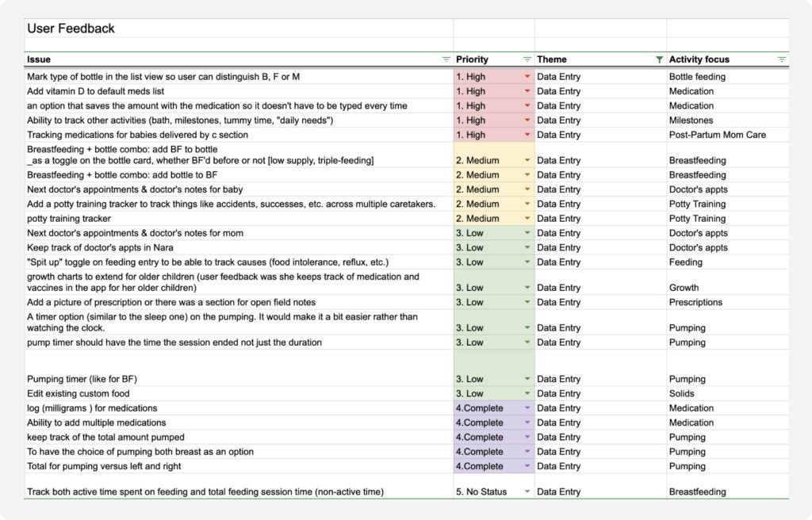Screen dimensions: 812x520
Task: Open priority dropdown for 'Pumping timer (like for BF)'
Action: click(x=527, y=379)
